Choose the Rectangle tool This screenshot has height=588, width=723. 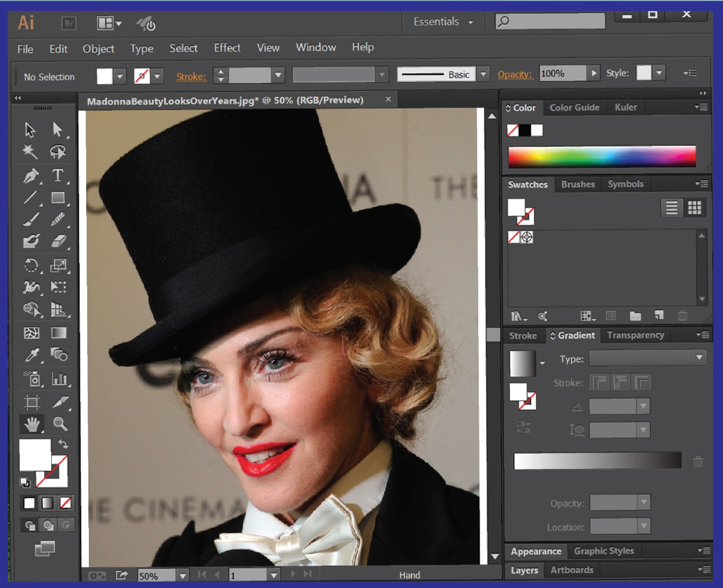point(58,198)
